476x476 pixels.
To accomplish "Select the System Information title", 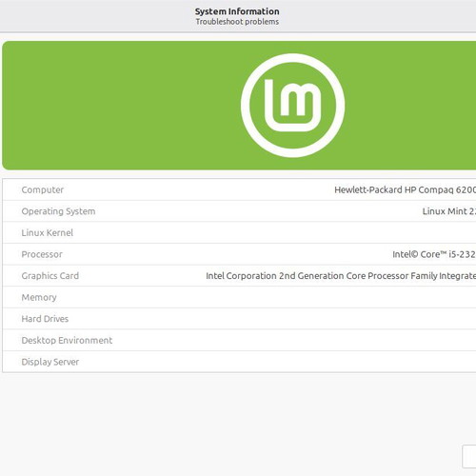I will pos(237,11).
